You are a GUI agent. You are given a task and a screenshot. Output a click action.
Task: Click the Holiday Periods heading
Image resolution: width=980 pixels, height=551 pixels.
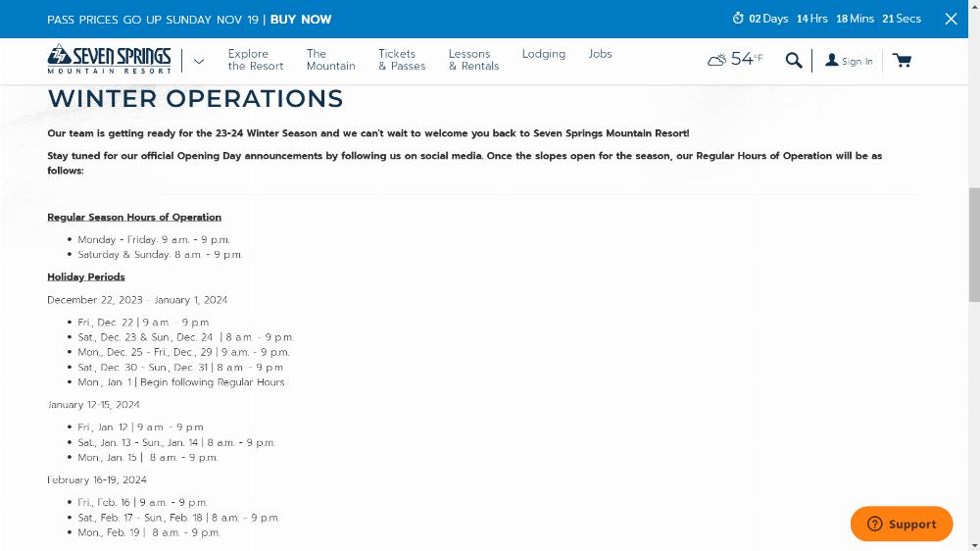pos(86,277)
